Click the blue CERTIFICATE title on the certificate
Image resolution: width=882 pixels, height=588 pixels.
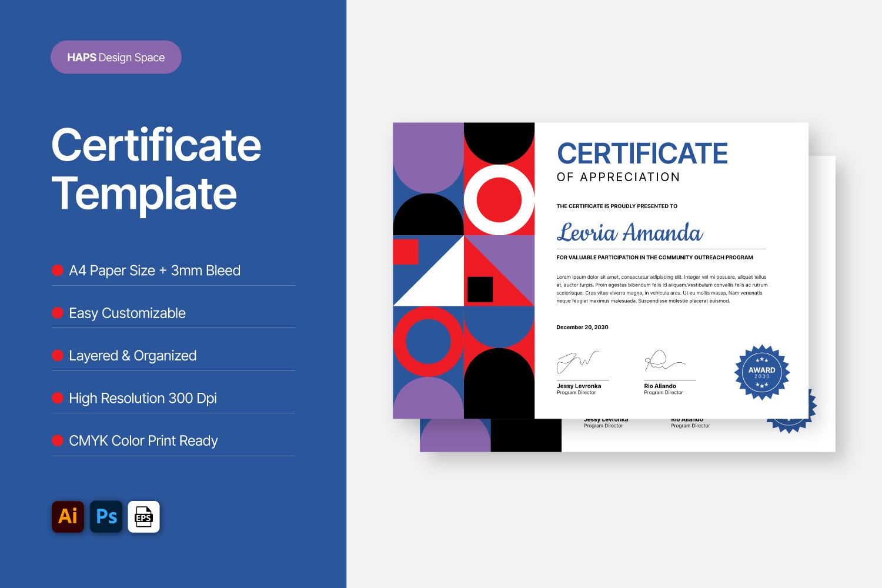pos(642,154)
